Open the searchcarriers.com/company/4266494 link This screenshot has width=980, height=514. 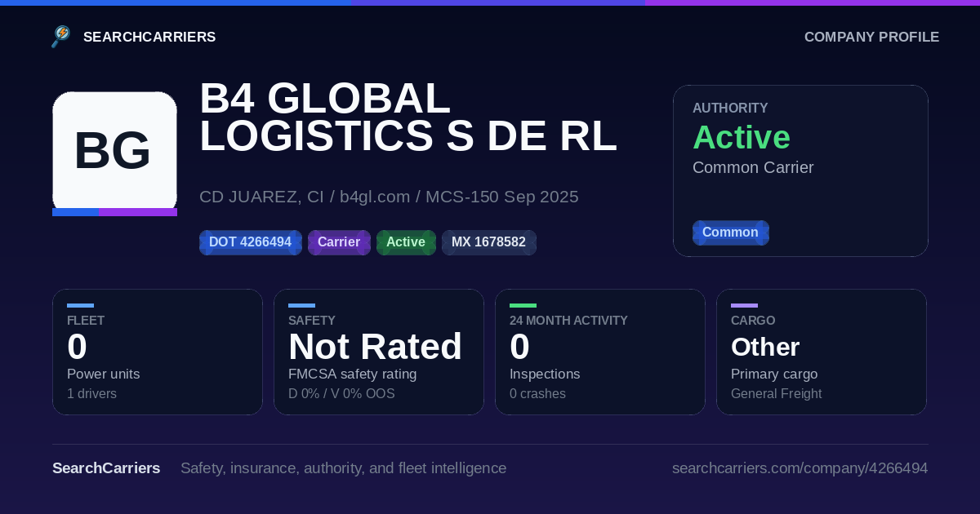[x=800, y=468]
